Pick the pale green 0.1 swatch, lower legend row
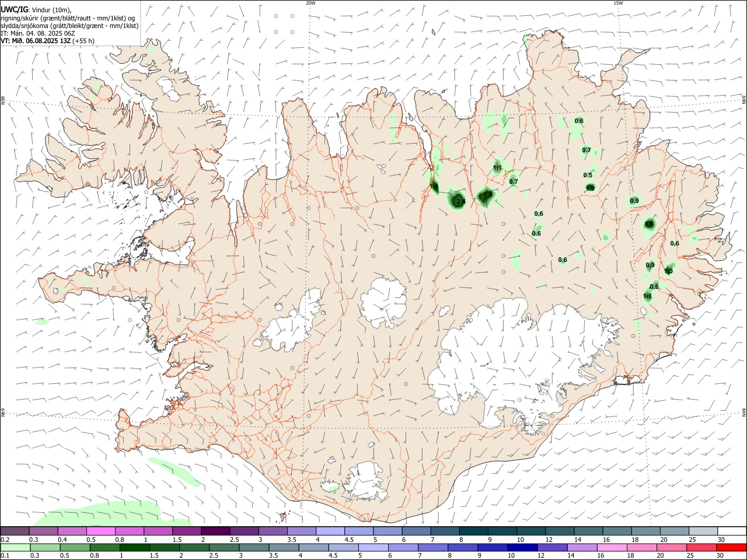Screen dimensions: 747x560 (16, 548)
